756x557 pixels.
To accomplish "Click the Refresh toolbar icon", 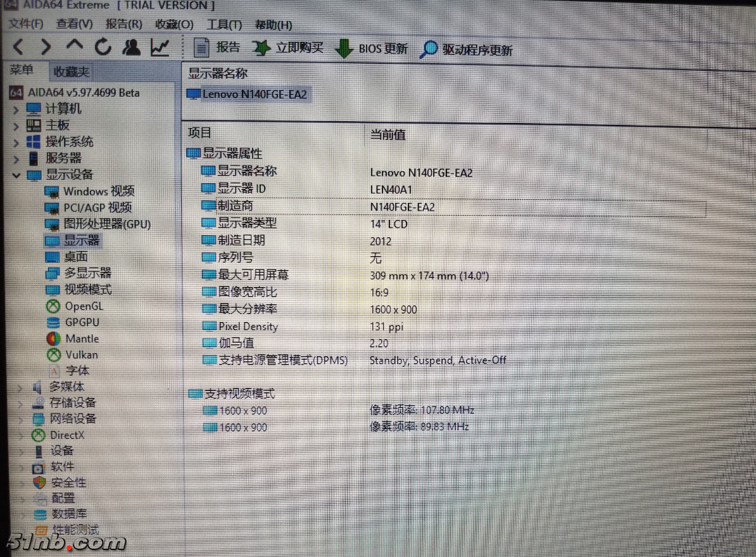I will [x=103, y=47].
